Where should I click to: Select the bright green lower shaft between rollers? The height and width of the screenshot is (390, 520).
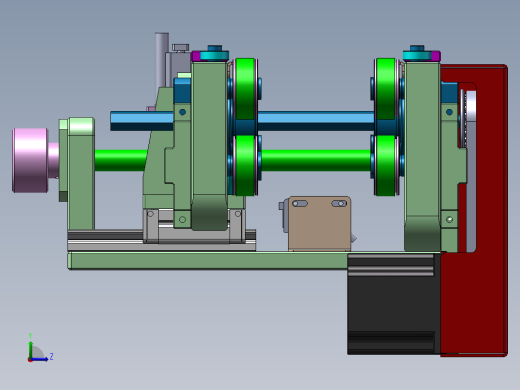(x=315, y=160)
